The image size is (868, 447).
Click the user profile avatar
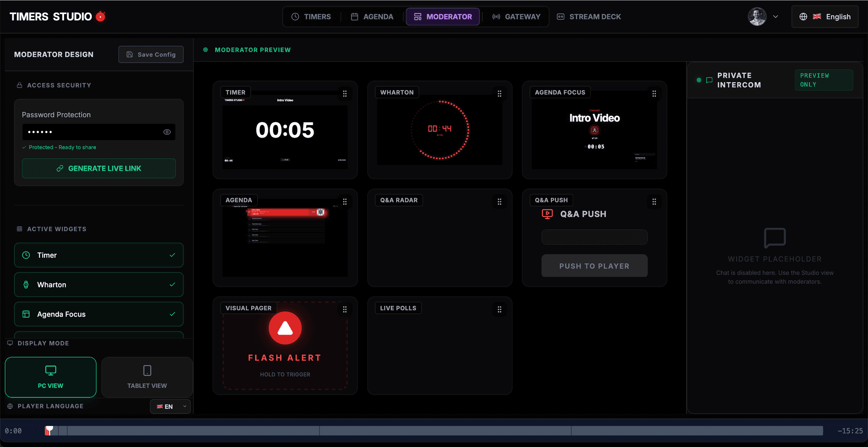(757, 17)
